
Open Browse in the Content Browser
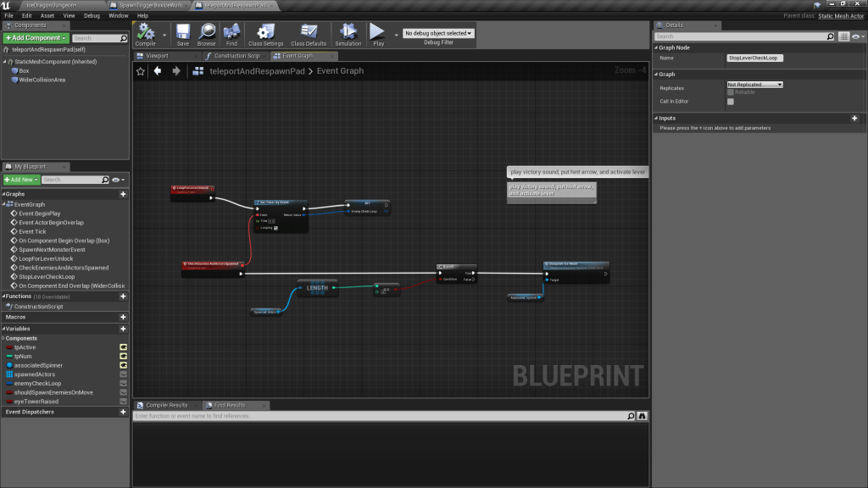coord(206,33)
